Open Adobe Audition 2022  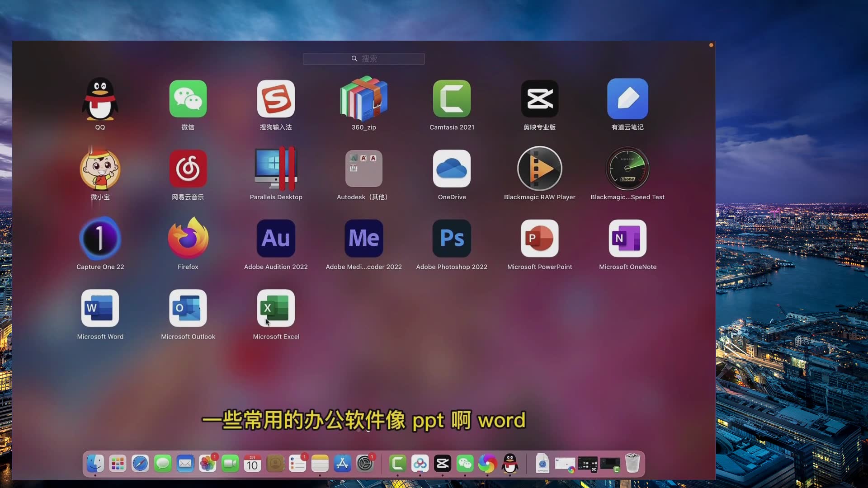(x=276, y=238)
